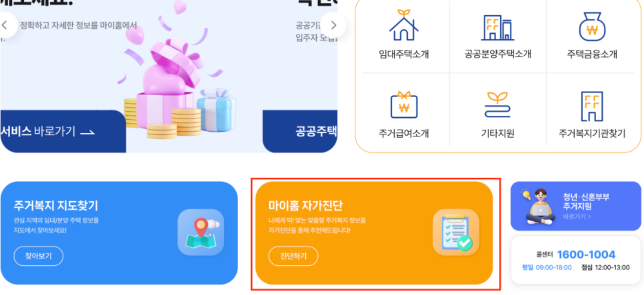Click the call center number 1600-1004

pos(586,254)
